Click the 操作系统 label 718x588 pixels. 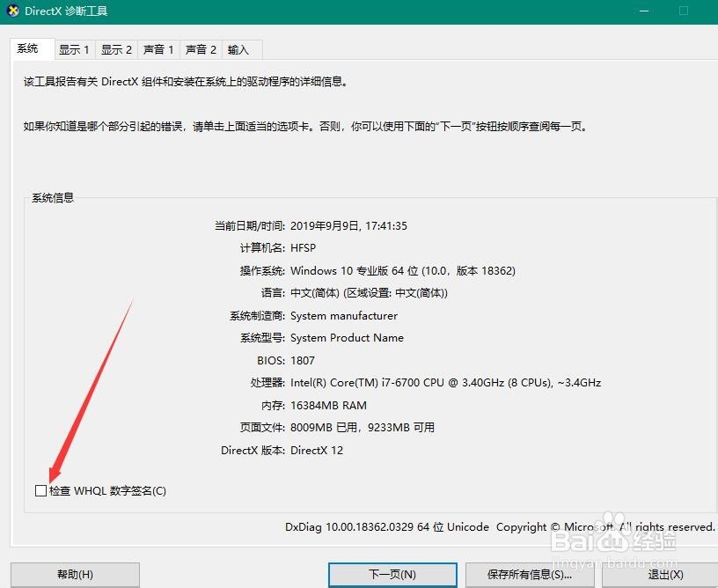click(262, 270)
